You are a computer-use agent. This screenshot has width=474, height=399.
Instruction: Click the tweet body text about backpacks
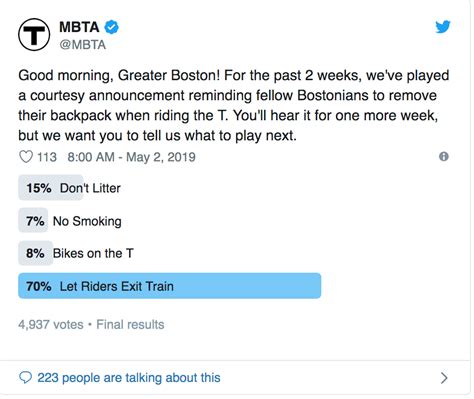pos(233,105)
